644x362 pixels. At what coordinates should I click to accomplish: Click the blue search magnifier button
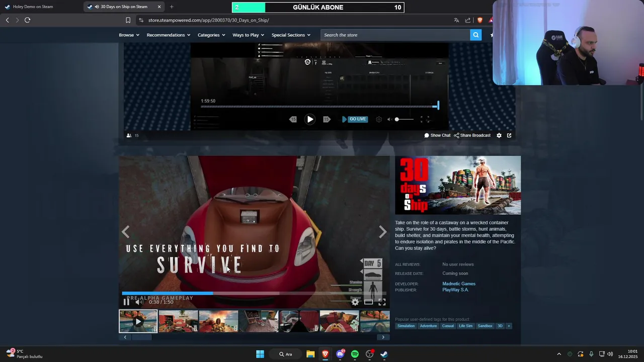click(x=475, y=35)
